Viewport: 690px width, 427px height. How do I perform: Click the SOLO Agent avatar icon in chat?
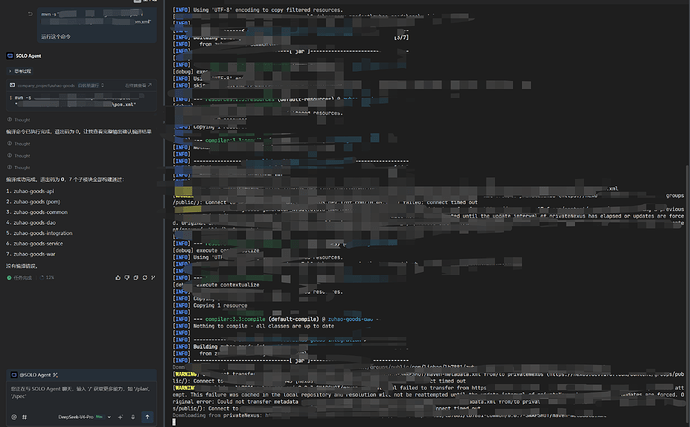[x=10, y=56]
